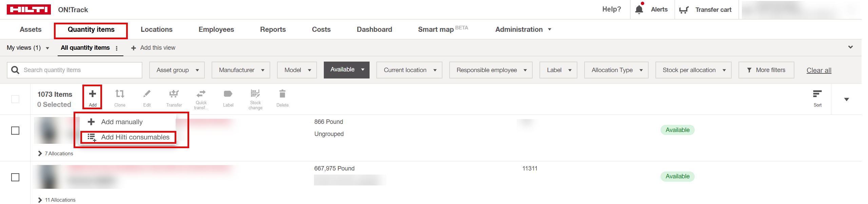This screenshot has height=204, width=868.
Task: Switch to the Locations tab
Action: [x=156, y=29]
